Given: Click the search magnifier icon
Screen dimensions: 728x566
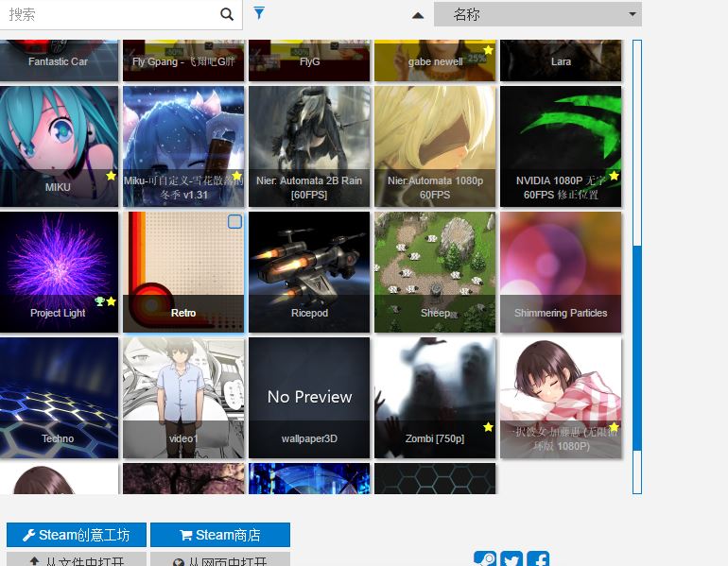Looking at the screenshot, I should (x=227, y=14).
